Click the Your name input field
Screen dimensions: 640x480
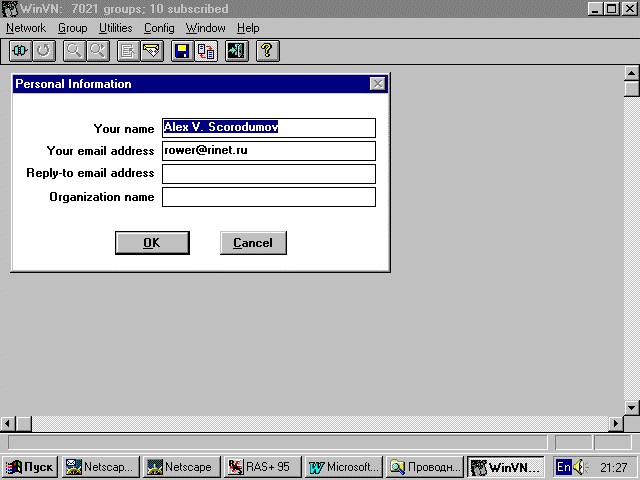point(269,128)
